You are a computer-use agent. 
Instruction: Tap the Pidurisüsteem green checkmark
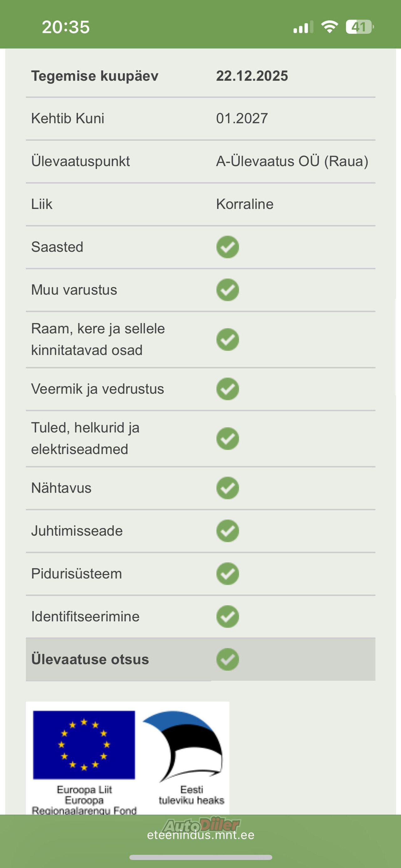[227, 573]
